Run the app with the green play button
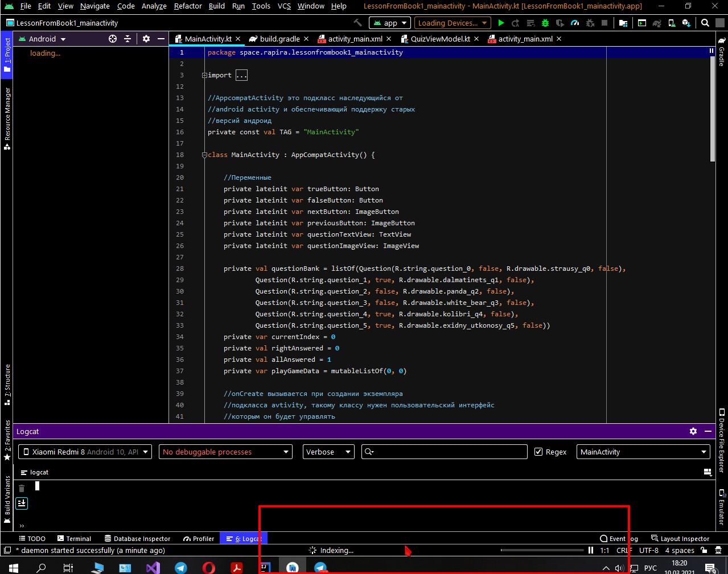 (x=501, y=23)
